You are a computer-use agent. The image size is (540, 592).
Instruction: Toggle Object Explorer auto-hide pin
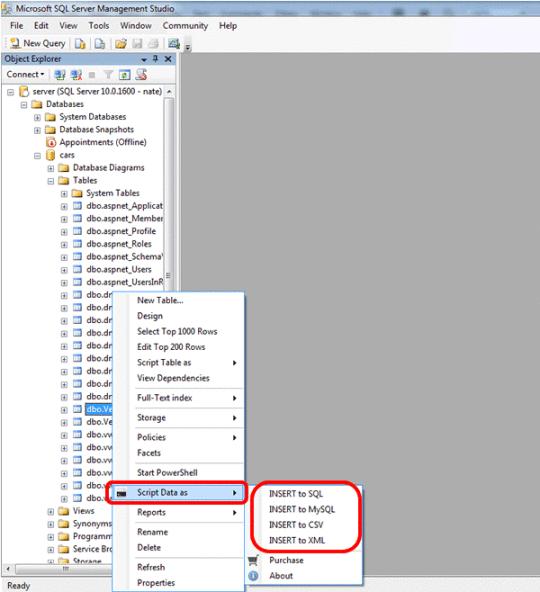tap(155, 59)
